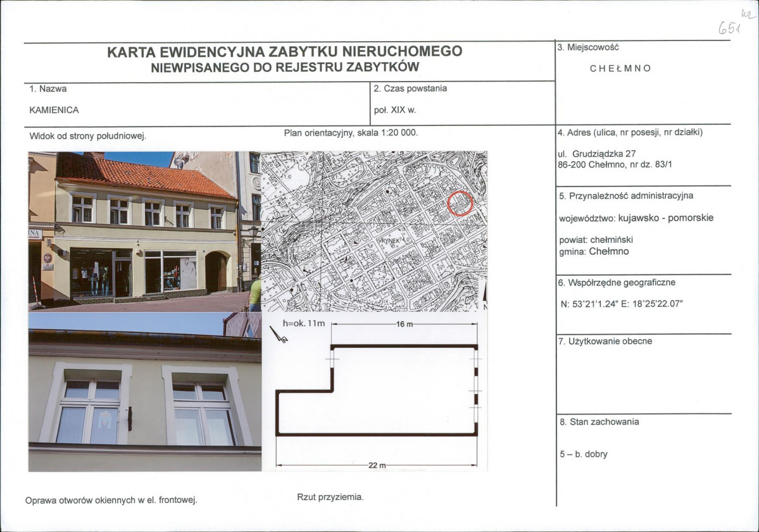The image size is (759, 532).
Task: Select the '7. Użytkowanie obecne' label
Action: (x=605, y=342)
